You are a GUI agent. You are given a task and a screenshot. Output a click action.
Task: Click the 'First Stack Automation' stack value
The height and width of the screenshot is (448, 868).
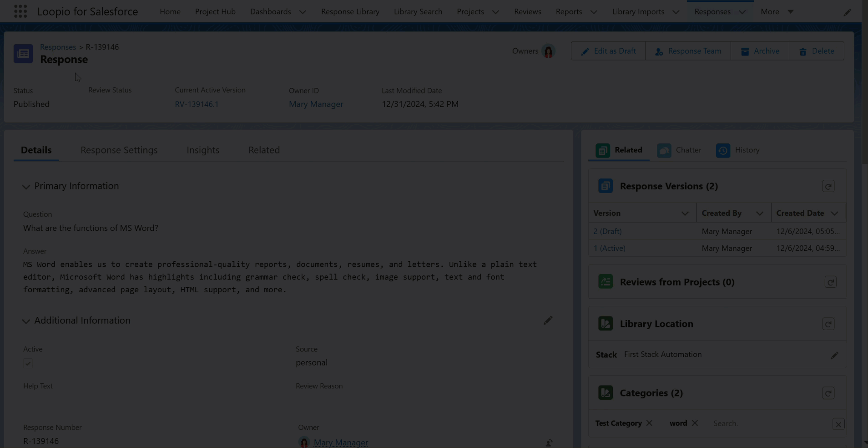662,354
